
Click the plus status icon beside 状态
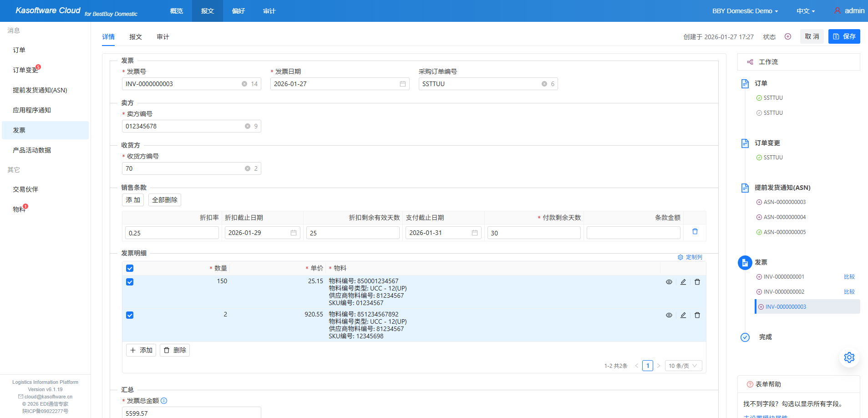point(788,36)
